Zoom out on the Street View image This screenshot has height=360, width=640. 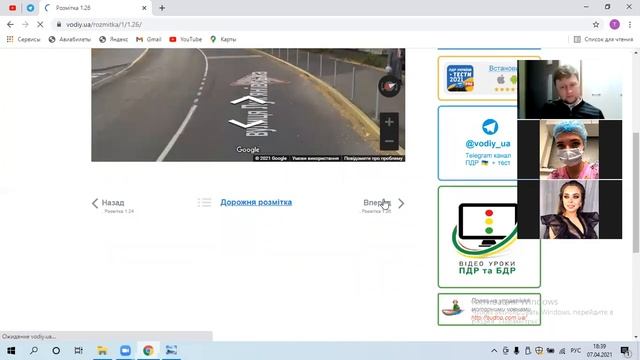point(389,141)
